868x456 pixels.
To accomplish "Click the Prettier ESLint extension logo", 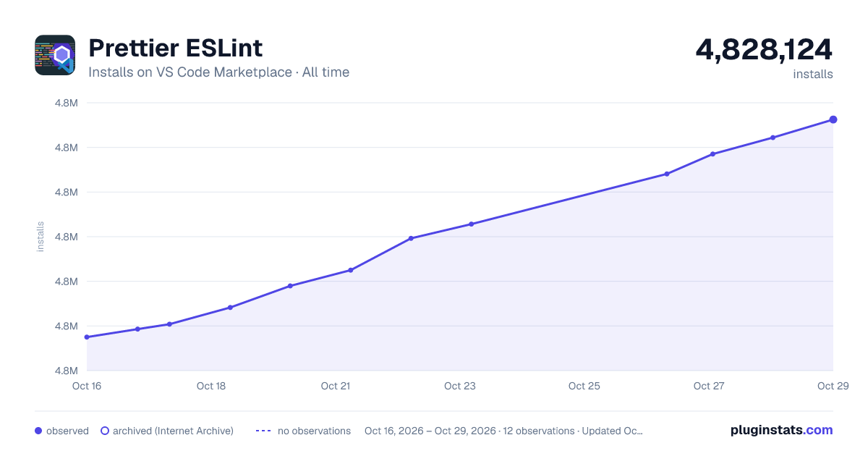I will pyautogui.click(x=55, y=55).
